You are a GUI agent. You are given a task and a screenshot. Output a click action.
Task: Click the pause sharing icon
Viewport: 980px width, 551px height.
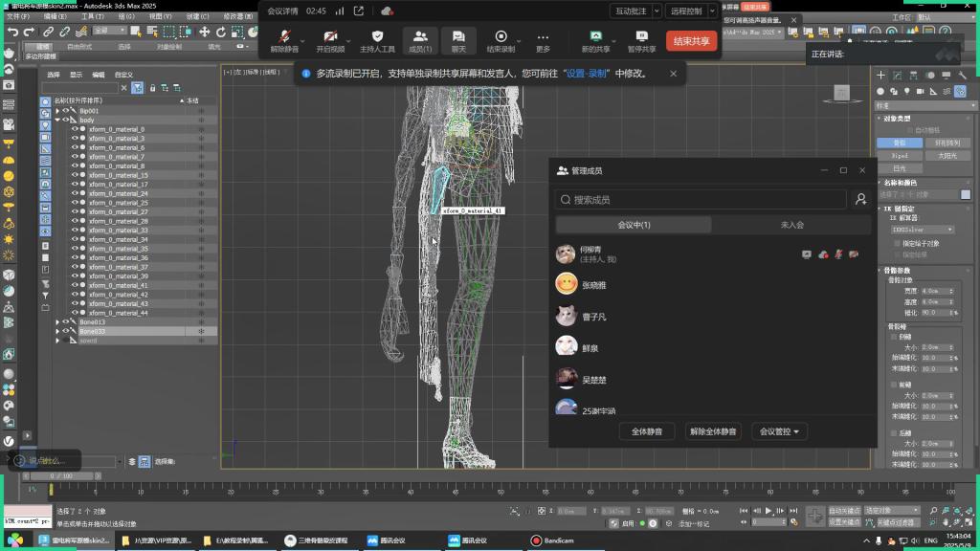(x=642, y=36)
